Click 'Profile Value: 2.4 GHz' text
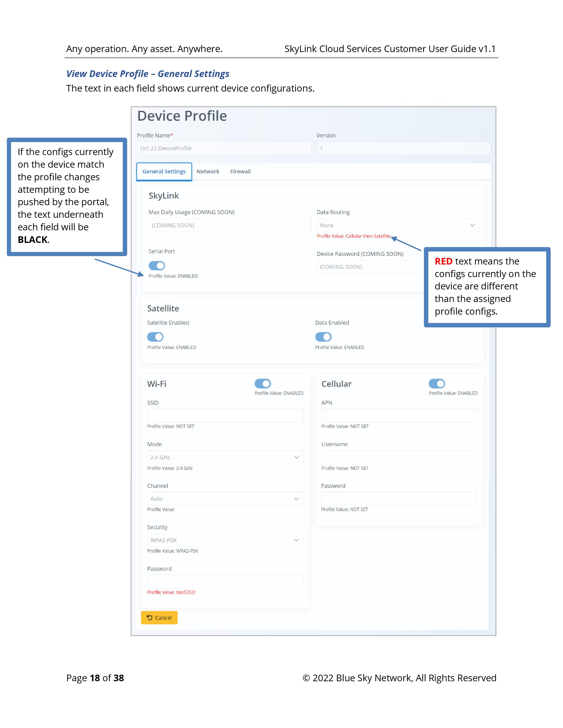 pyautogui.click(x=170, y=468)
